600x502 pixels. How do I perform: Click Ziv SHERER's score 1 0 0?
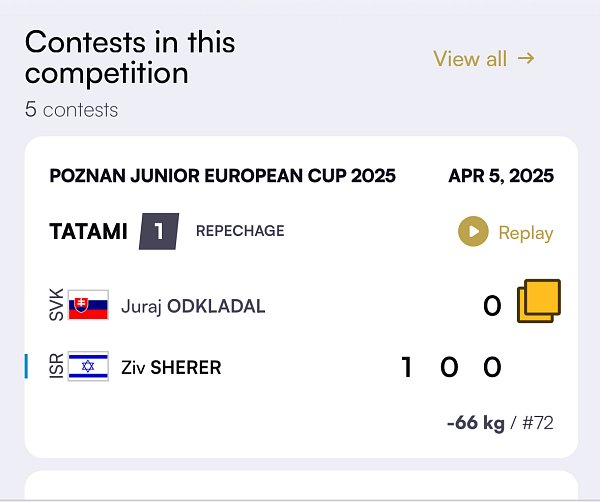451,367
